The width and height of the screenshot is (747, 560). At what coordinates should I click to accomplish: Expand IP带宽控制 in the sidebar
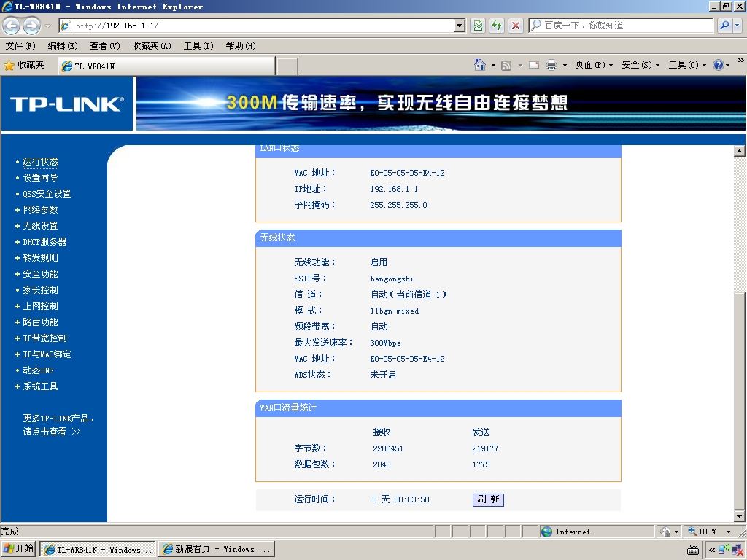click(x=44, y=338)
